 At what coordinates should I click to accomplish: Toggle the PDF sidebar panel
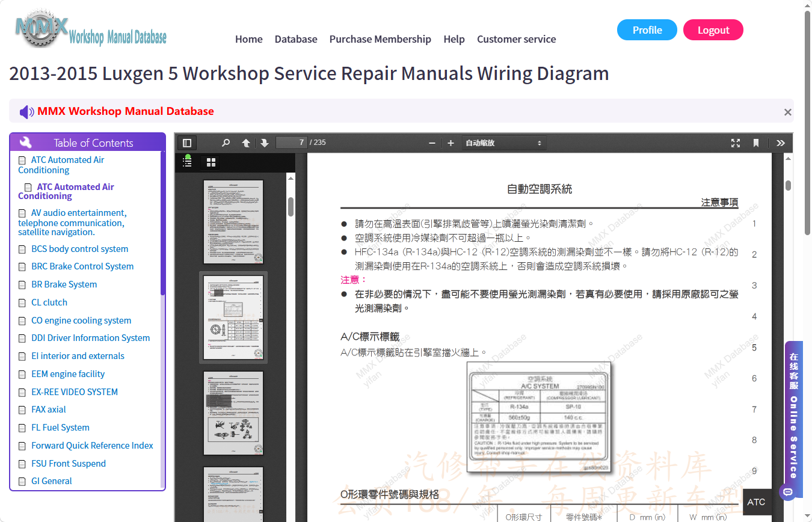point(187,143)
